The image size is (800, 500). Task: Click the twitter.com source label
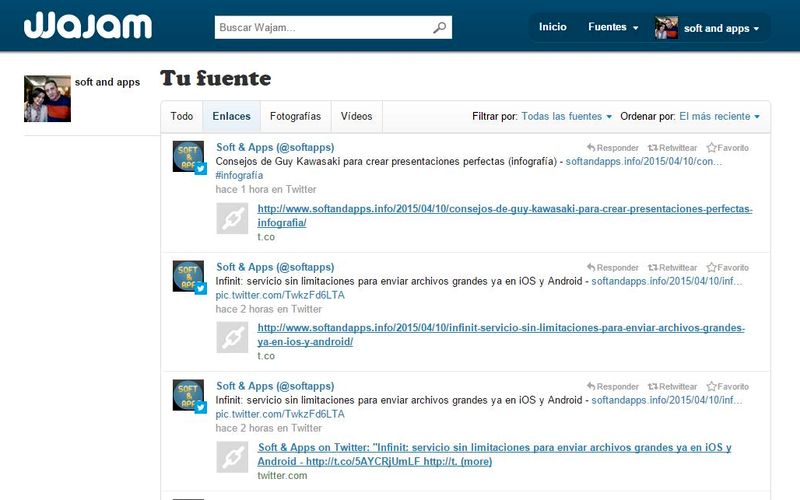[x=282, y=476]
